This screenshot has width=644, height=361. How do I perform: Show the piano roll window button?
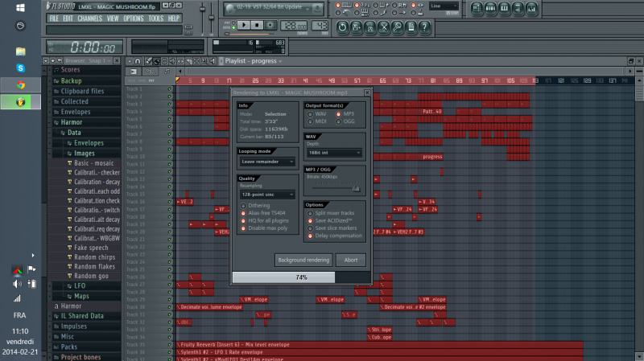point(504,9)
